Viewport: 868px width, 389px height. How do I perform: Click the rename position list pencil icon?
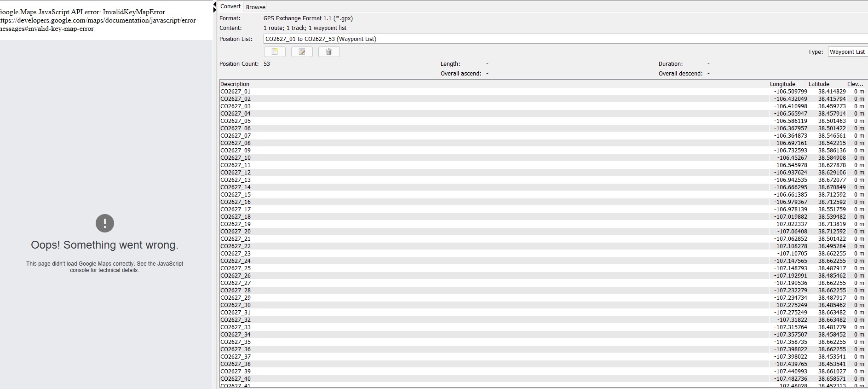[302, 52]
